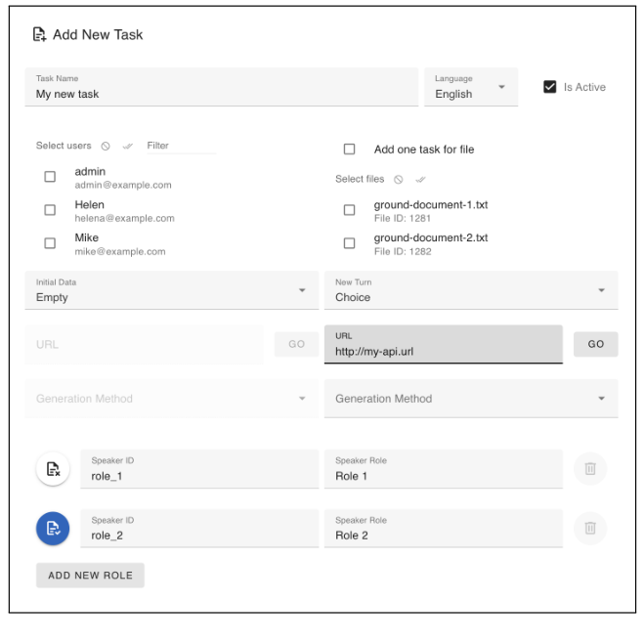Select the user Helen checkbox
644x644 pixels.
(50, 210)
